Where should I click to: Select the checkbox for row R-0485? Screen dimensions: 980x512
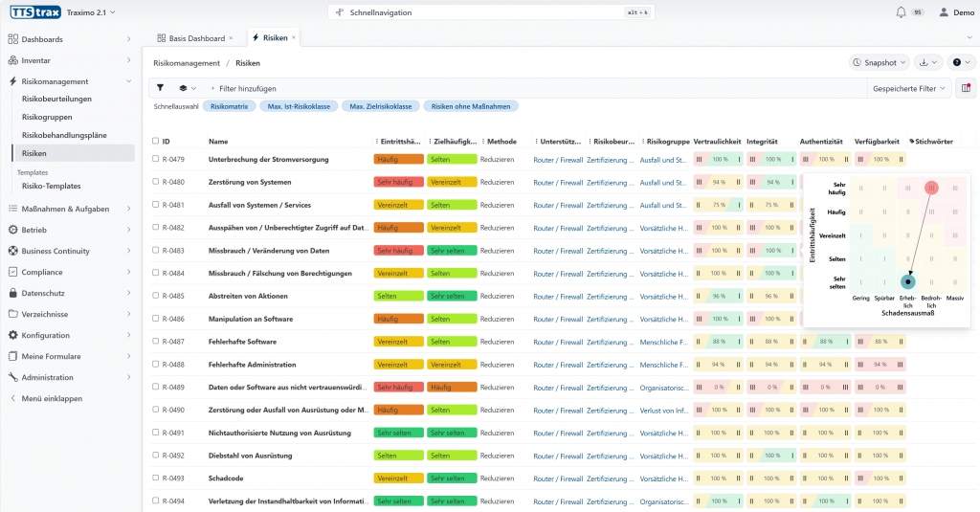click(156, 296)
